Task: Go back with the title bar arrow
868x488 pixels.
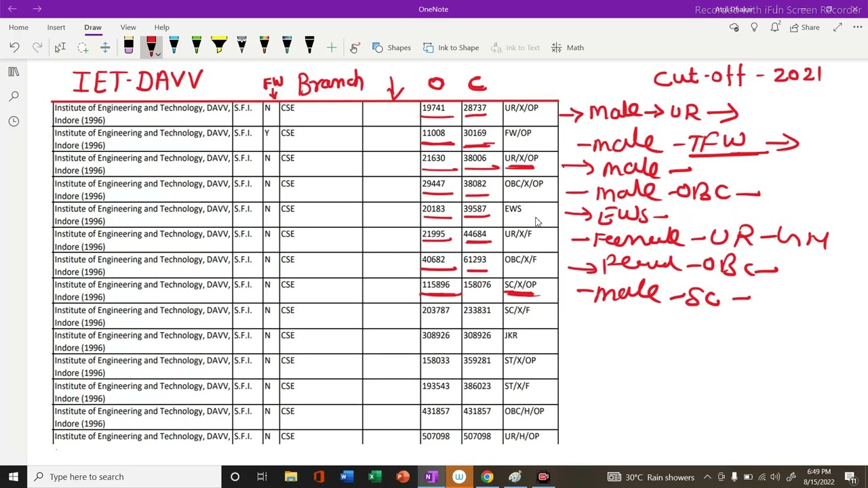Action: (12, 9)
